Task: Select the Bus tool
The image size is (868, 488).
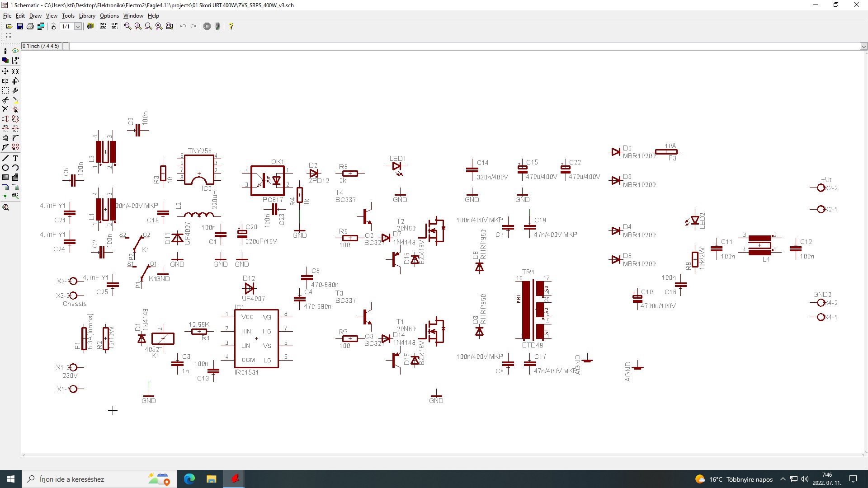Action: [5, 187]
